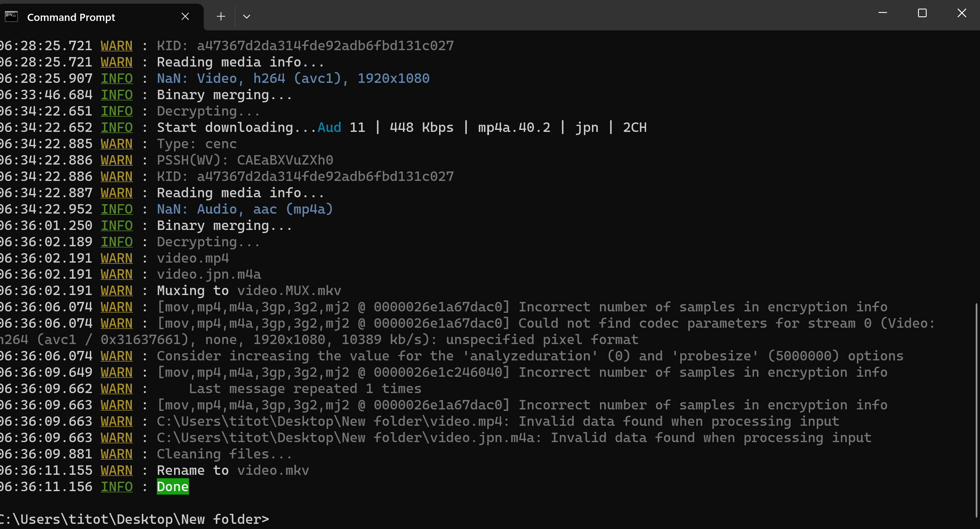Click the "Start downloading...Aud 11" line
This screenshot has width=980, height=529.
click(x=401, y=127)
